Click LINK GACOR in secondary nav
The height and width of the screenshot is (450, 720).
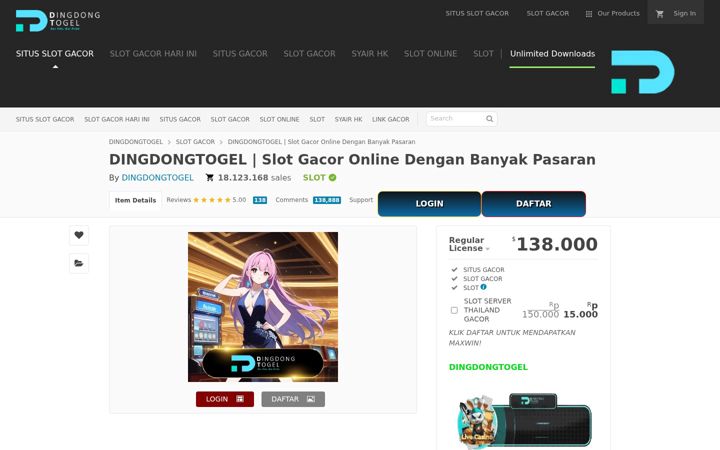[391, 119]
